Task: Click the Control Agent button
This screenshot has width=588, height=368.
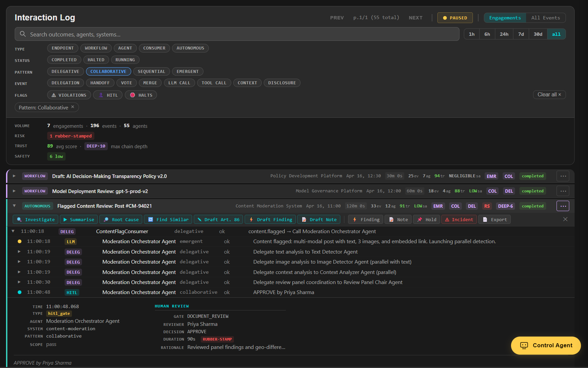Action: click(x=545, y=345)
